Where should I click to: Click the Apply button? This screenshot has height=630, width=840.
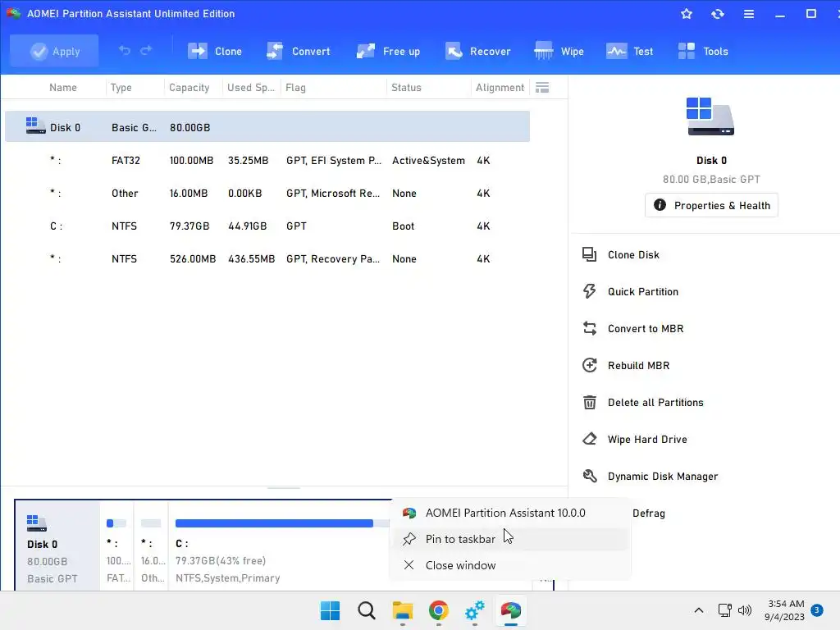(54, 51)
